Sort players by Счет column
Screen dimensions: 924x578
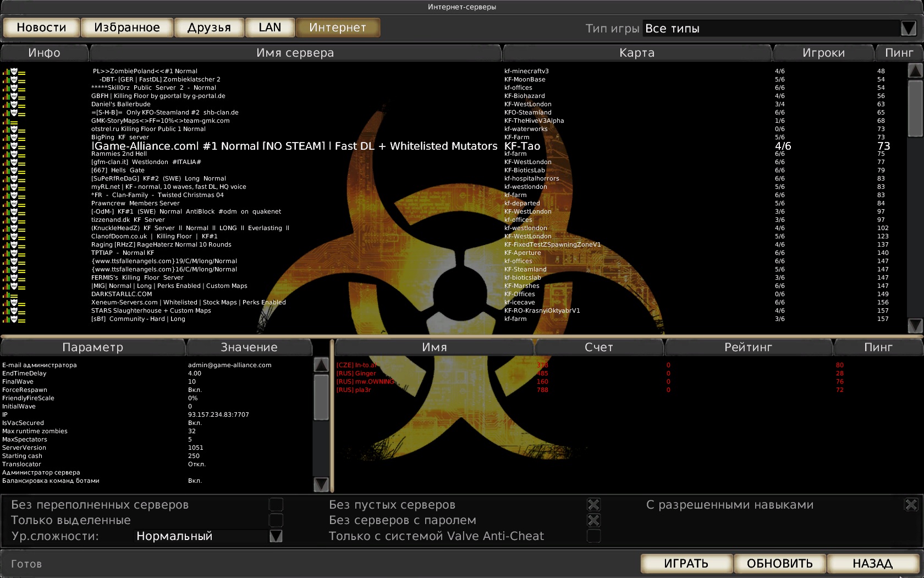(x=599, y=347)
